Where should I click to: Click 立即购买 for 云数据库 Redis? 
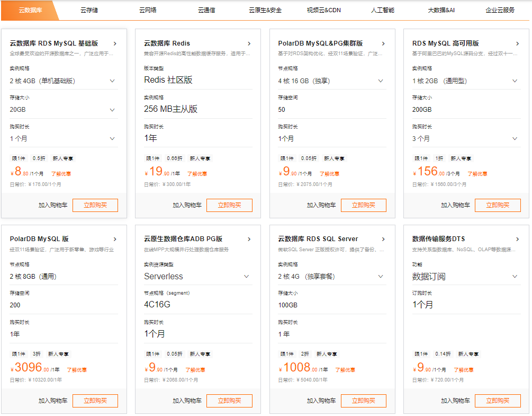[x=229, y=205]
